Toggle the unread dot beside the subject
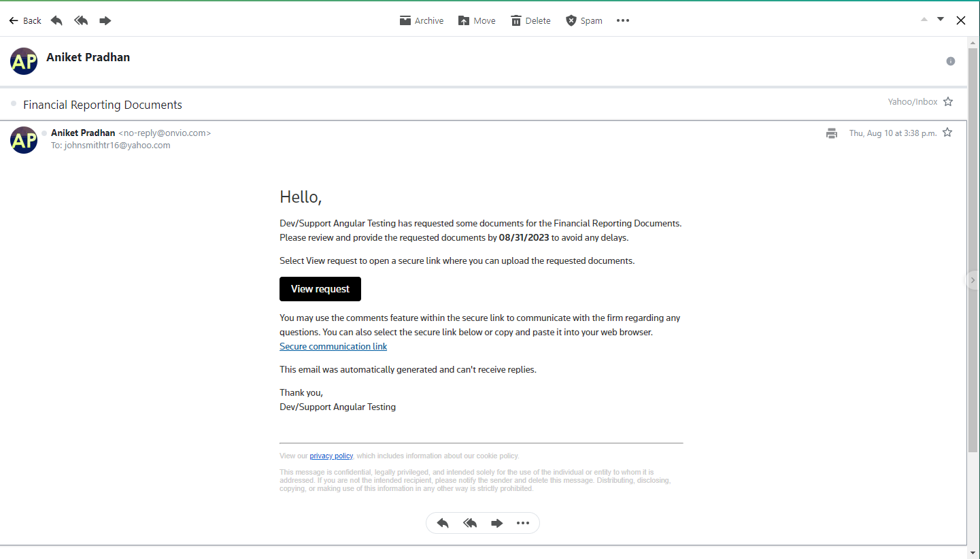The height and width of the screenshot is (559, 980). (x=14, y=103)
